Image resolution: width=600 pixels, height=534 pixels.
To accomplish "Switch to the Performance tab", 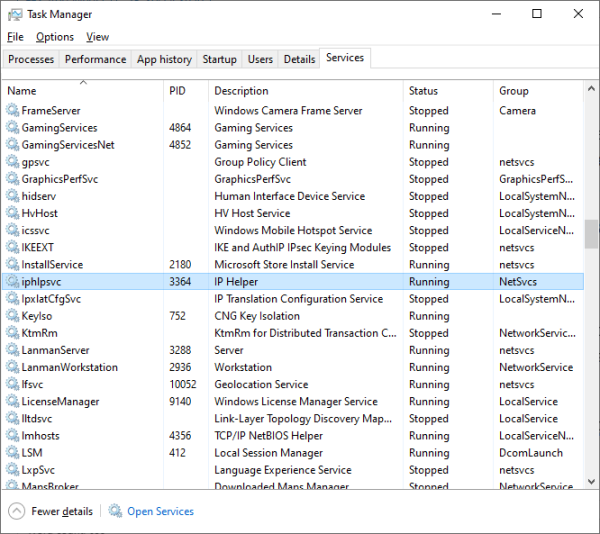I will click(x=95, y=59).
